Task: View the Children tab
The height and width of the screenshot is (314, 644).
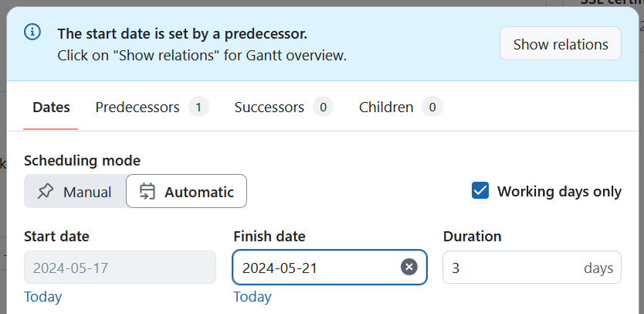Action: [x=386, y=108]
